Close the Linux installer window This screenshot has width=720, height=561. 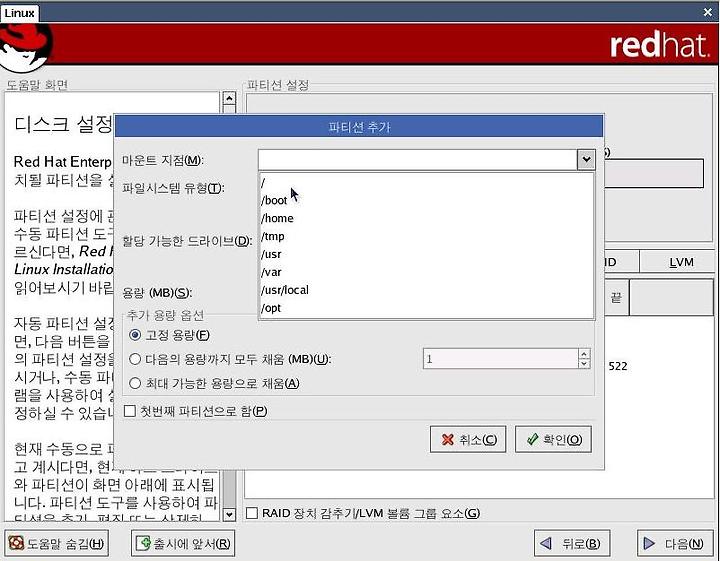point(708,12)
